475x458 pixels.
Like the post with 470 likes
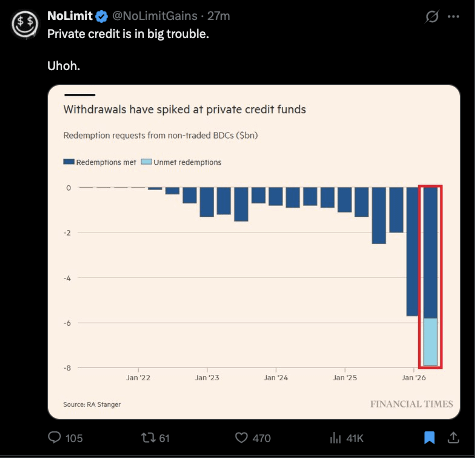click(241, 438)
